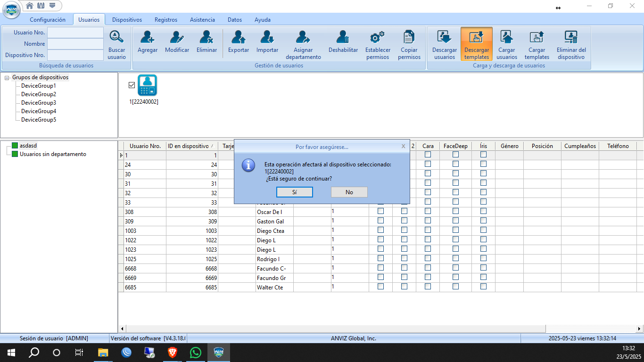Click the Usuario Nro. column header

click(x=145, y=146)
